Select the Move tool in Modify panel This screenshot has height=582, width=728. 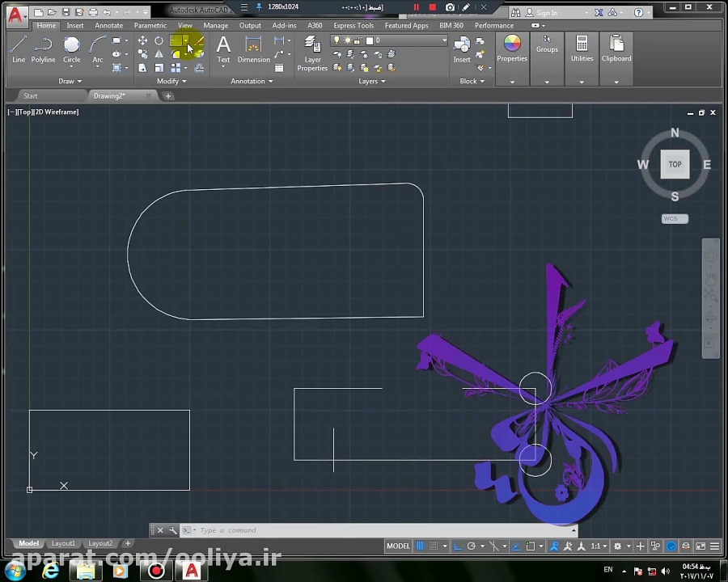143,41
